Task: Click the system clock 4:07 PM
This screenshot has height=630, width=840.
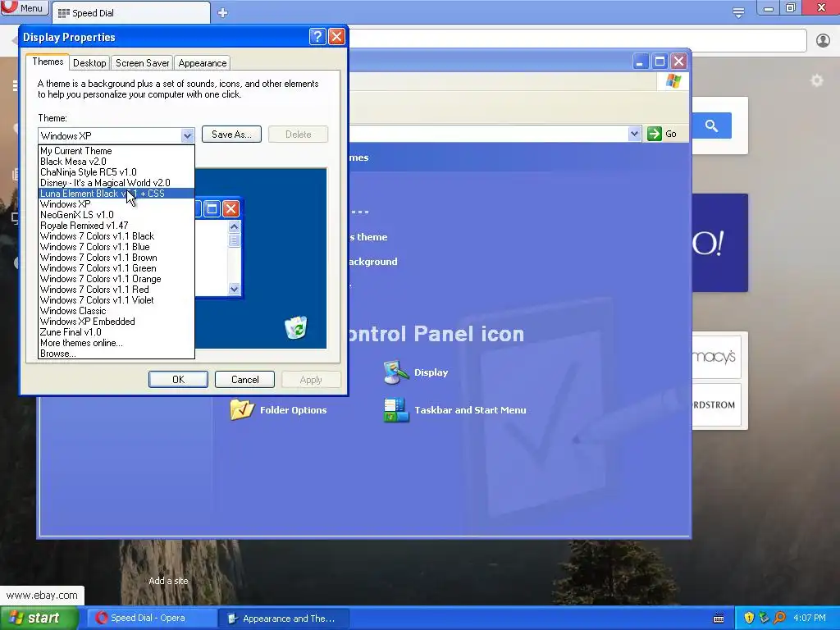Action: 810,618
